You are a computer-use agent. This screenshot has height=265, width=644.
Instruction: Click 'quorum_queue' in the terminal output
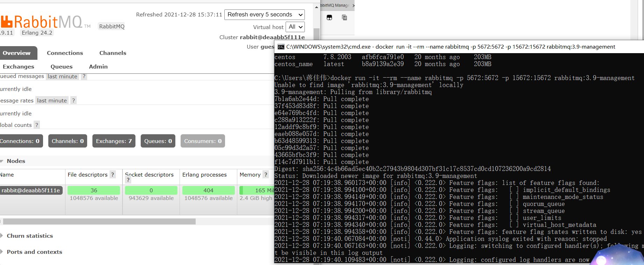click(x=544, y=204)
